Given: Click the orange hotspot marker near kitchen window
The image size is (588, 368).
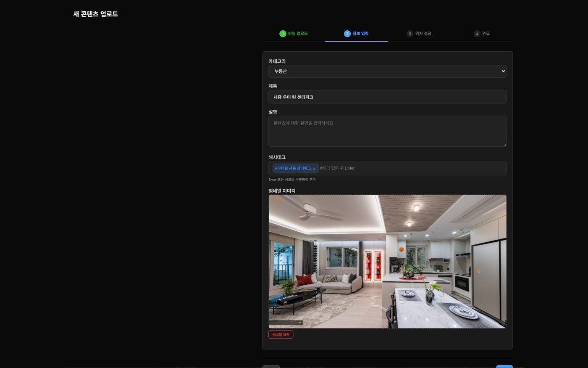Looking at the screenshot, I should tap(401, 249).
